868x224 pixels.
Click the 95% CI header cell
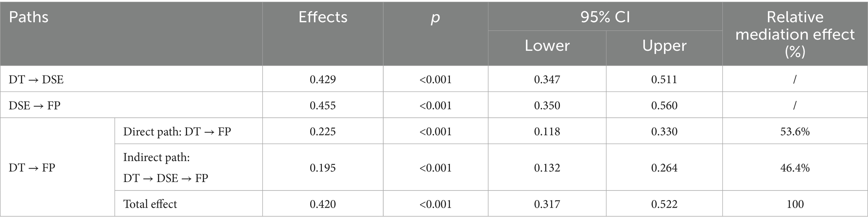pyautogui.click(x=605, y=17)
